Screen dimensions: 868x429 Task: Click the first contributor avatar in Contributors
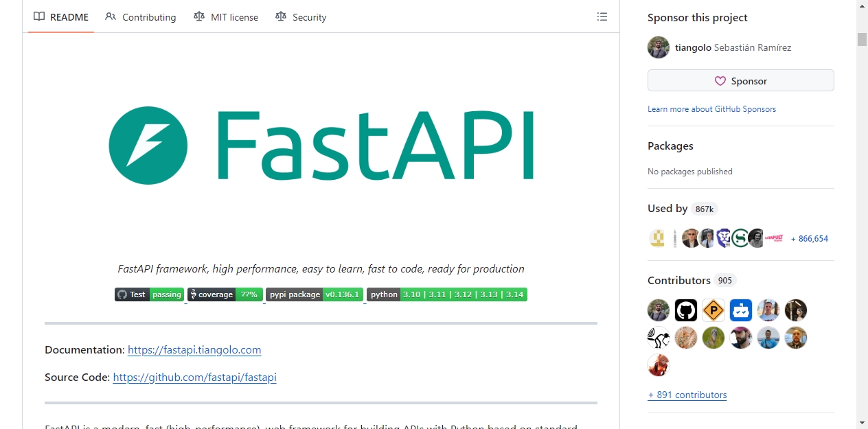tap(659, 310)
